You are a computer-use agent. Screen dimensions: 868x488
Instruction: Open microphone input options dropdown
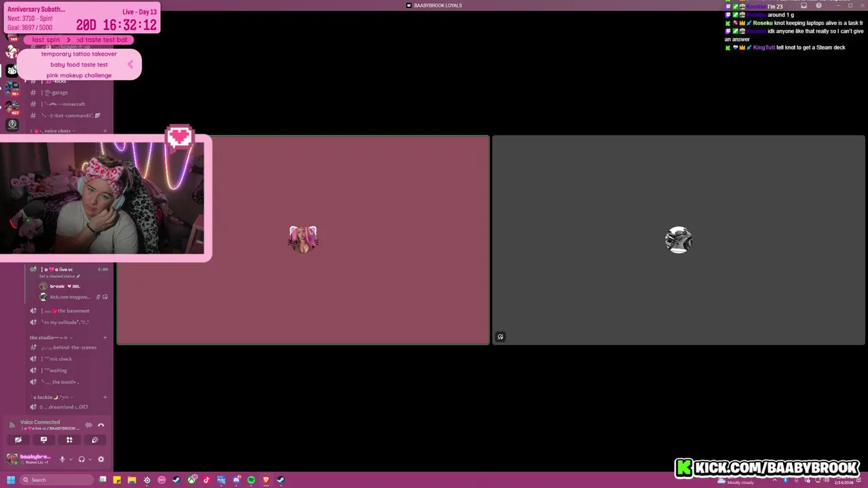[x=70, y=459]
